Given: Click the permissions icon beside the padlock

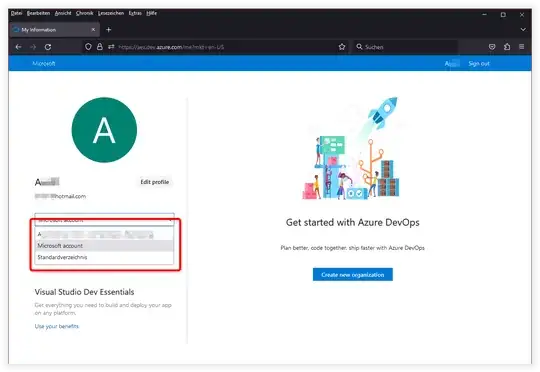Looking at the screenshot, I should [111, 47].
